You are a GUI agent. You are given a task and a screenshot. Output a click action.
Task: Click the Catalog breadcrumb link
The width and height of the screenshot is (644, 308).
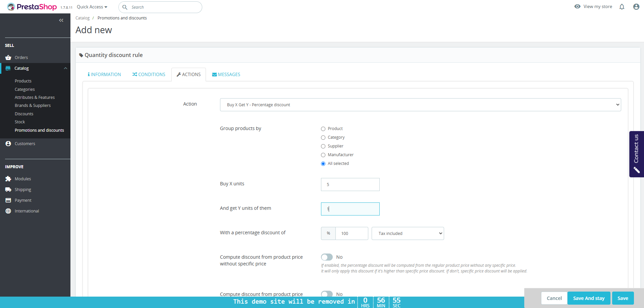83,18
